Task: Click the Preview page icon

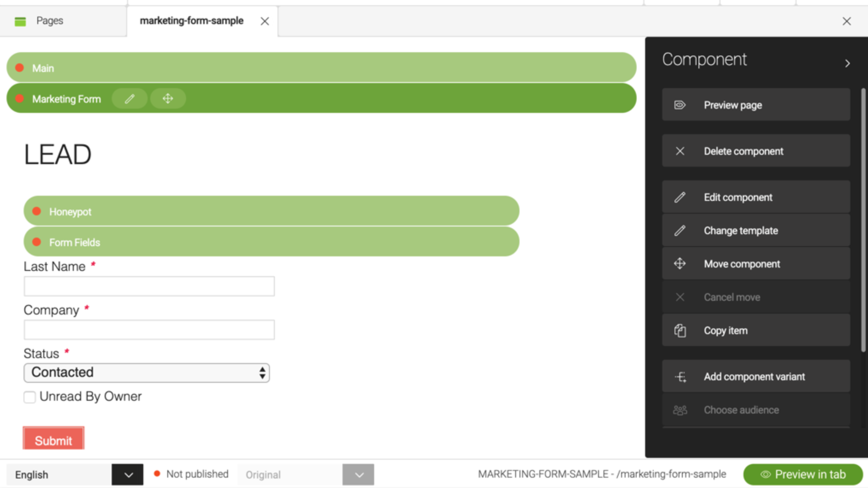Action: [x=679, y=105]
